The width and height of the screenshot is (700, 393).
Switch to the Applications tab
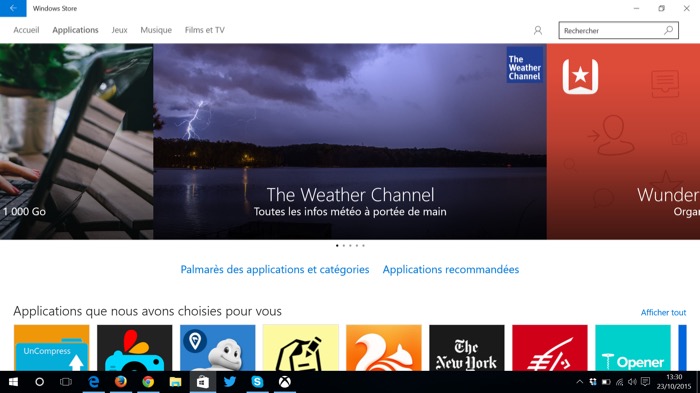[75, 30]
